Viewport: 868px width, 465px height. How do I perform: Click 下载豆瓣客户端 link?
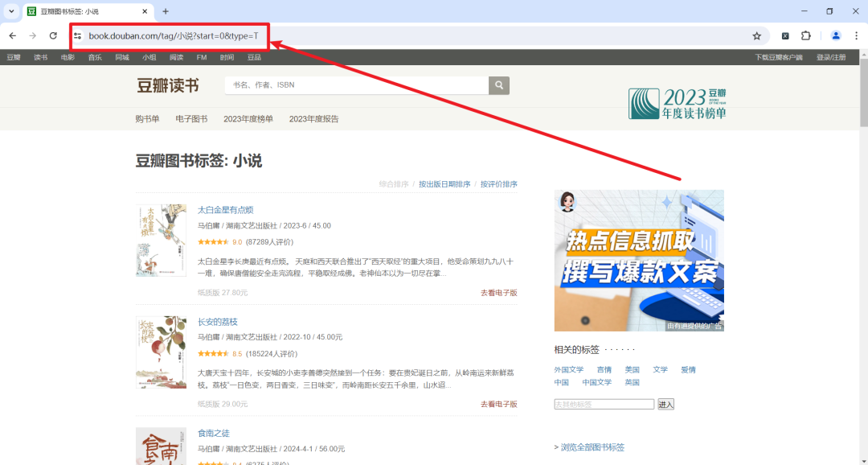[778, 57]
